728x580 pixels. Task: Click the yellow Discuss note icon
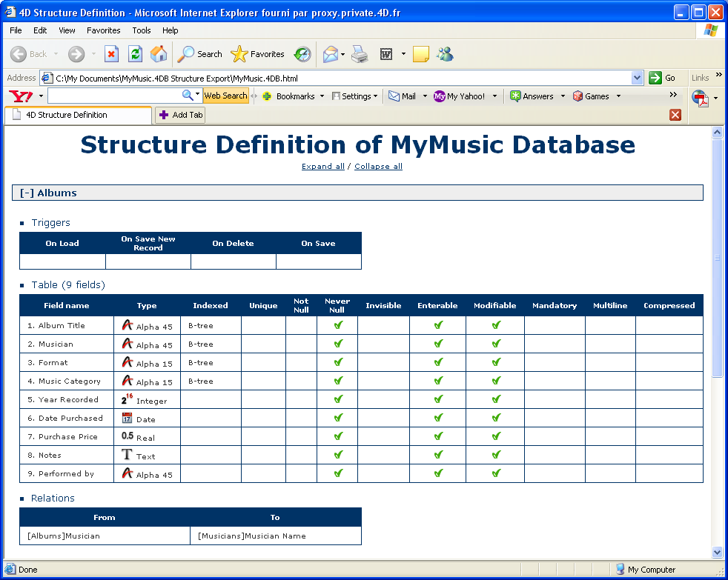[x=421, y=54]
